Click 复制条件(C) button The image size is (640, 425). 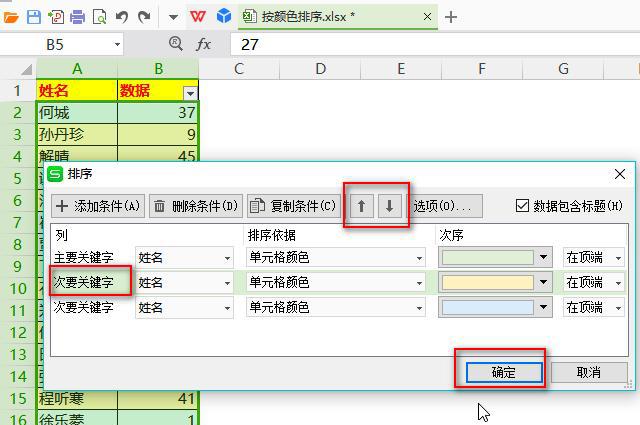coord(294,206)
